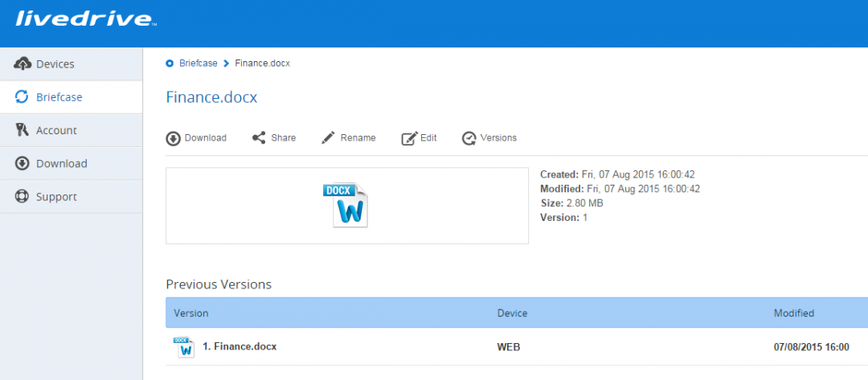Click the Edit icon in toolbar
This screenshot has width=868, height=380.
(409, 138)
